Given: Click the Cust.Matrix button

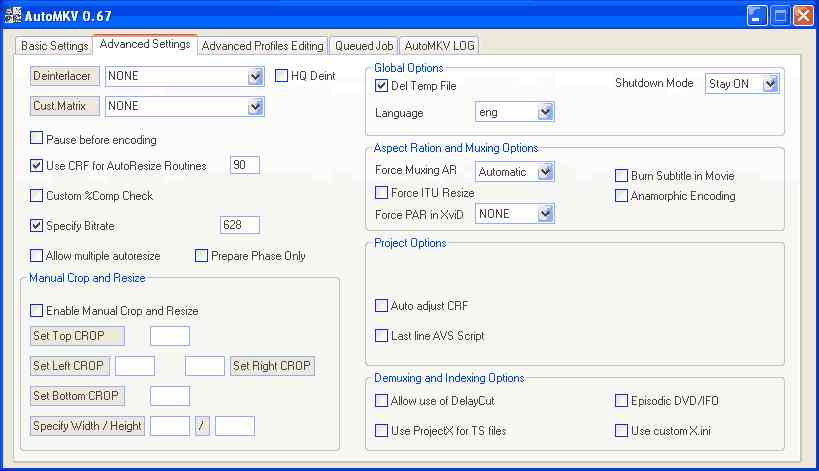Looking at the screenshot, I should pos(65,106).
